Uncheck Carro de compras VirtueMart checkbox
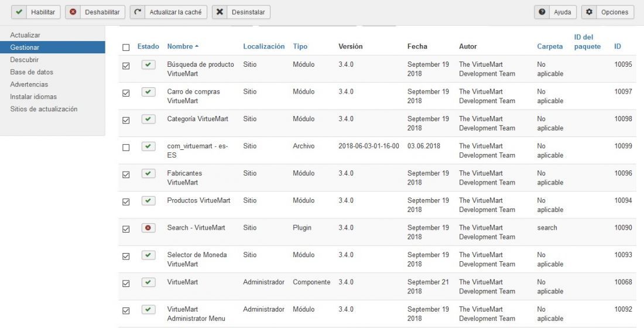Image resolution: width=644 pixels, height=328 pixels. (x=126, y=93)
